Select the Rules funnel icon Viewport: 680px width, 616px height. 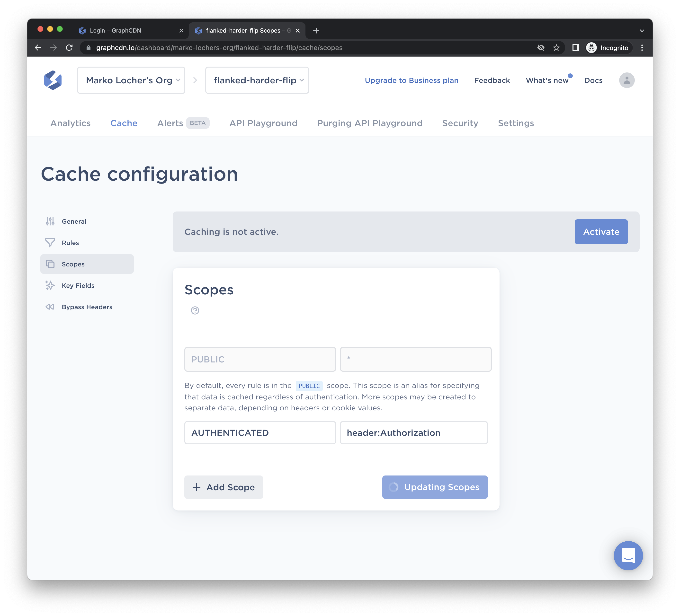50,243
